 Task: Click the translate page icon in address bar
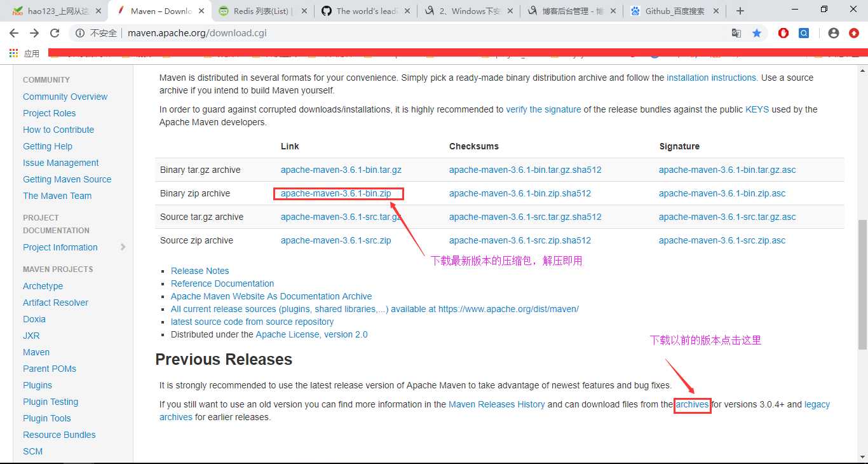click(x=736, y=33)
